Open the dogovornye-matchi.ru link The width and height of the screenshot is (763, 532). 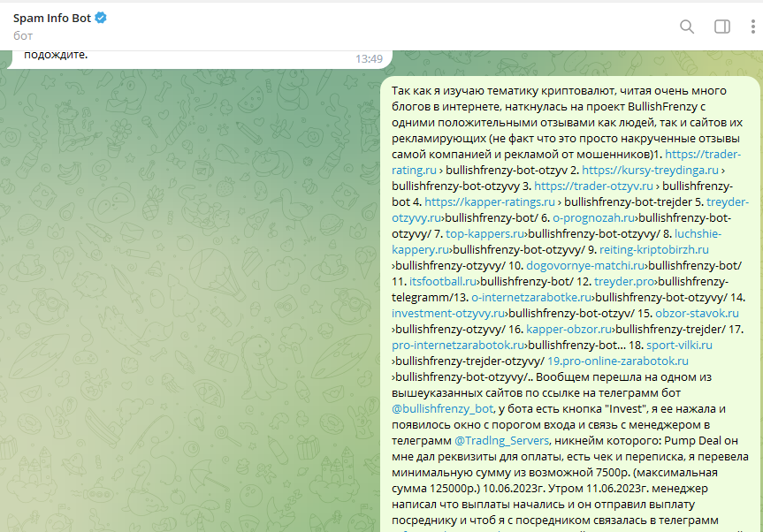pos(585,265)
